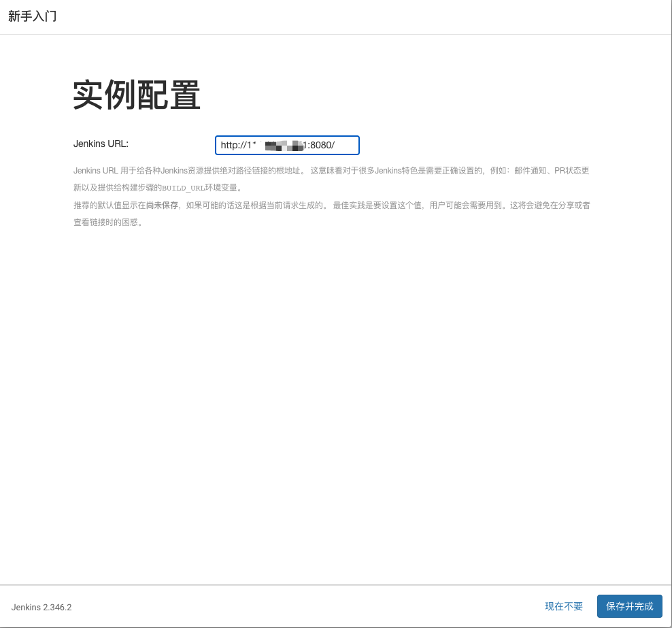Viewport: 672px width, 628px height.
Task: Click the 现在不要 link
Action: tap(564, 606)
